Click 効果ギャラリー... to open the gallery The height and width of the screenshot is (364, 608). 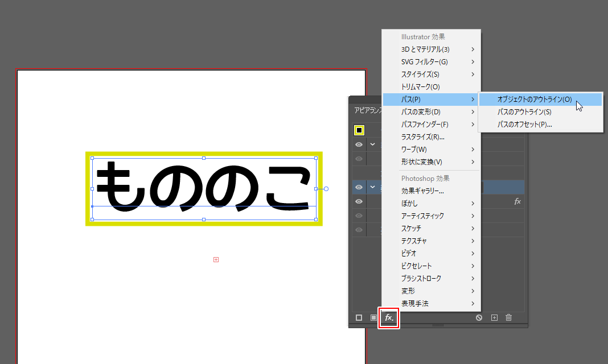[422, 191]
